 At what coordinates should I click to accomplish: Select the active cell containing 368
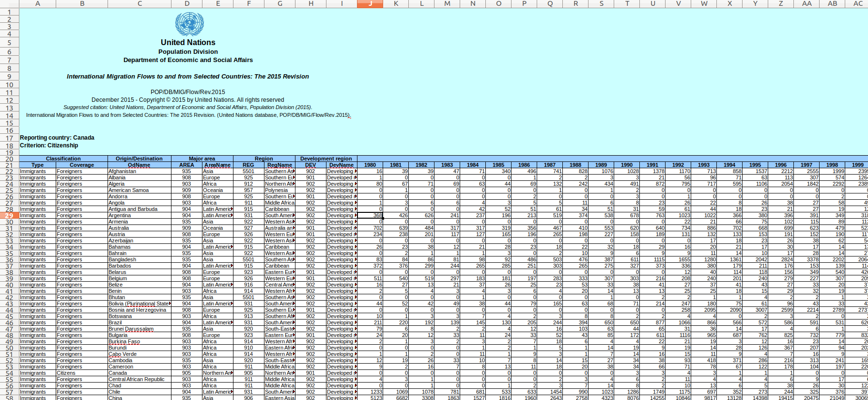click(370, 215)
